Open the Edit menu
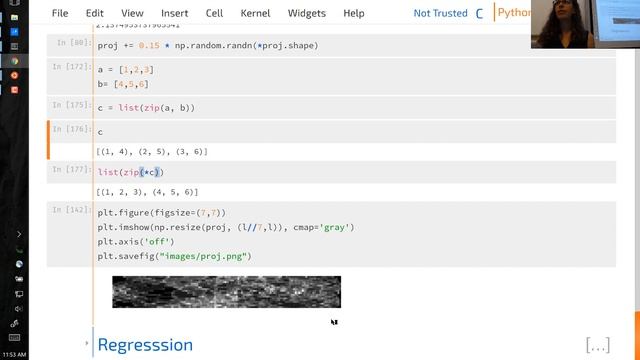The width and height of the screenshot is (640, 360). pyautogui.click(x=95, y=13)
